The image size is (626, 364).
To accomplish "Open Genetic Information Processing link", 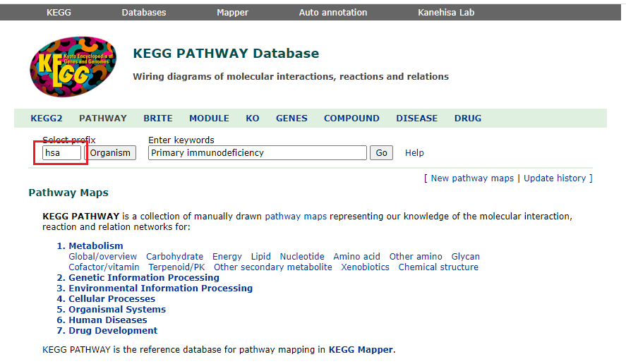I will (x=144, y=278).
